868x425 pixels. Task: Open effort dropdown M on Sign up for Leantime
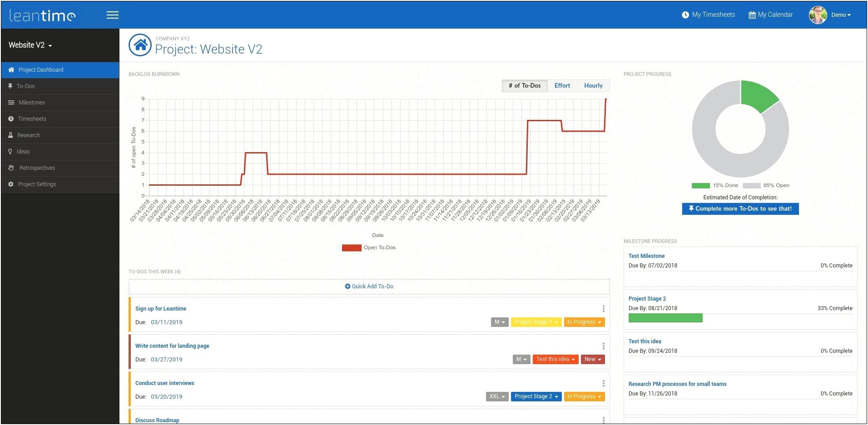coord(500,322)
